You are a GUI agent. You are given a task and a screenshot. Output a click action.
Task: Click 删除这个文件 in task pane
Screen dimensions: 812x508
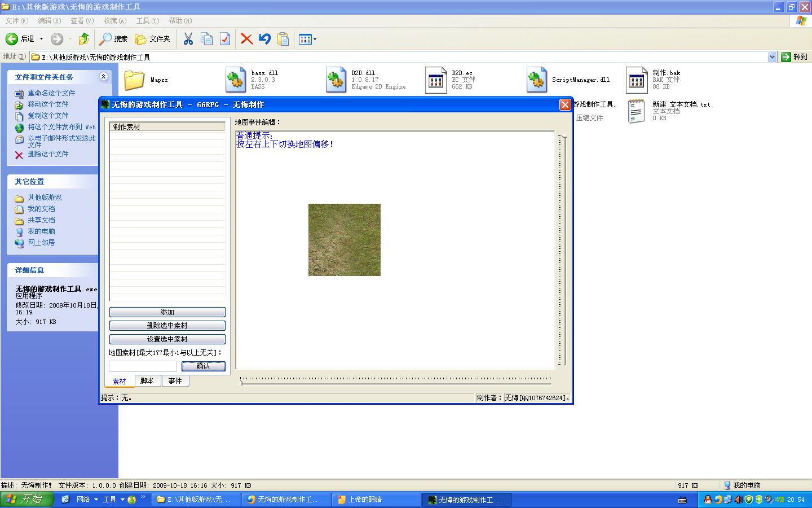[48, 154]
